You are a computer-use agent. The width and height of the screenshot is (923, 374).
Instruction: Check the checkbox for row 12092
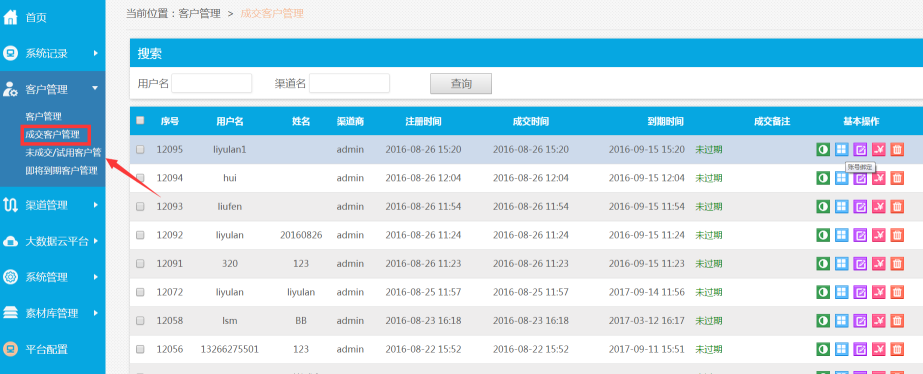pos(140,235)
